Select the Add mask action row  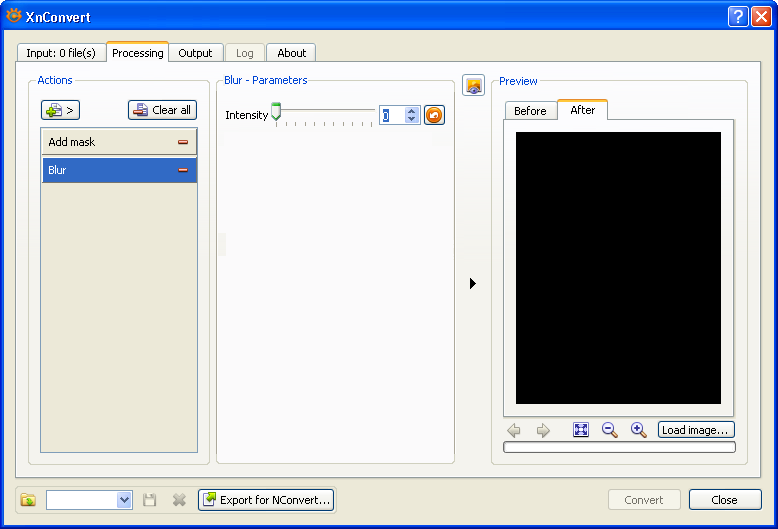tap(119, 142)
